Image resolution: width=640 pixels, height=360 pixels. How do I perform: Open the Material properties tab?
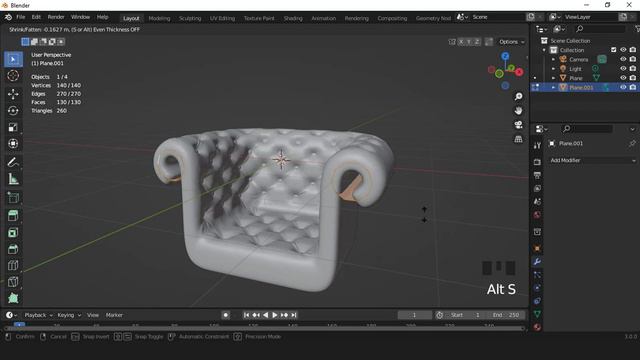click(x=537, y=327)
